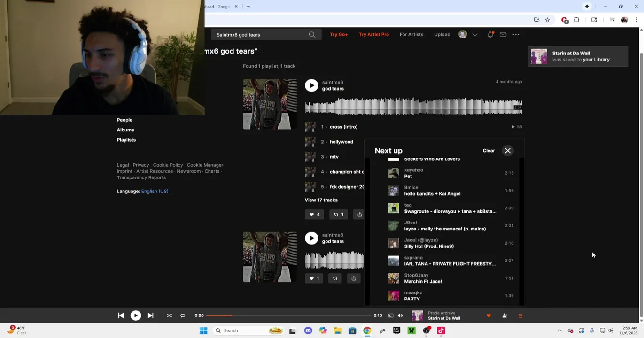Open the For Artists menu item
Screen dimensions: 644x338
click(x=411, y=35)
